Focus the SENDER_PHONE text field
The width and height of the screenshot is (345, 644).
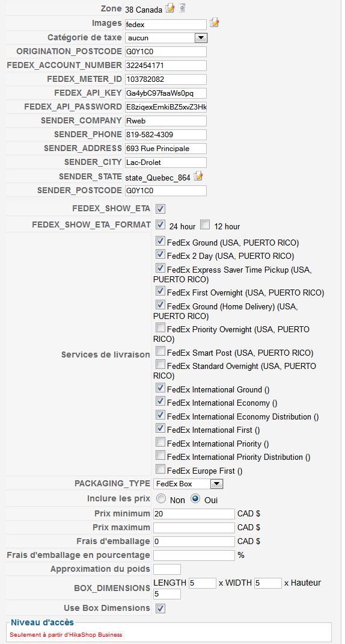coord(166,135)
